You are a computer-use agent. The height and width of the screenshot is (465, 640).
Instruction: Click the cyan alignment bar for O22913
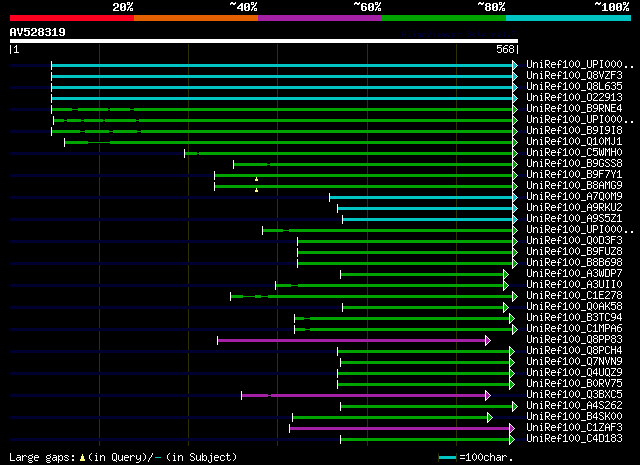coord(282,98)
